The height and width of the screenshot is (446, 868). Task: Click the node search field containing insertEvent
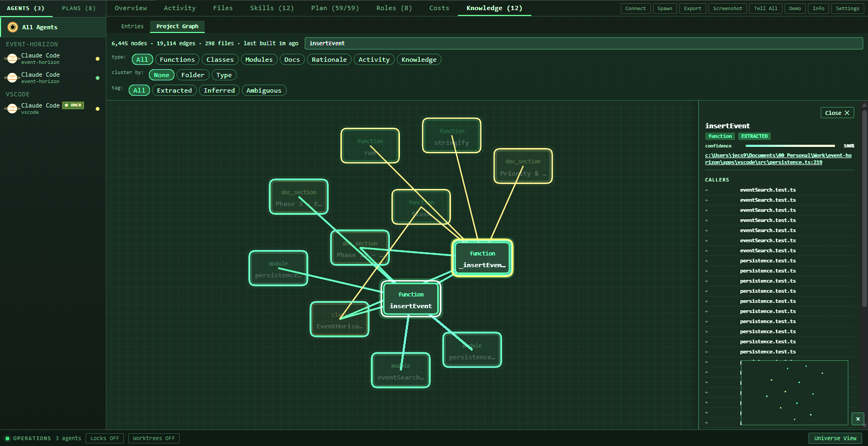tap(583, 43)
